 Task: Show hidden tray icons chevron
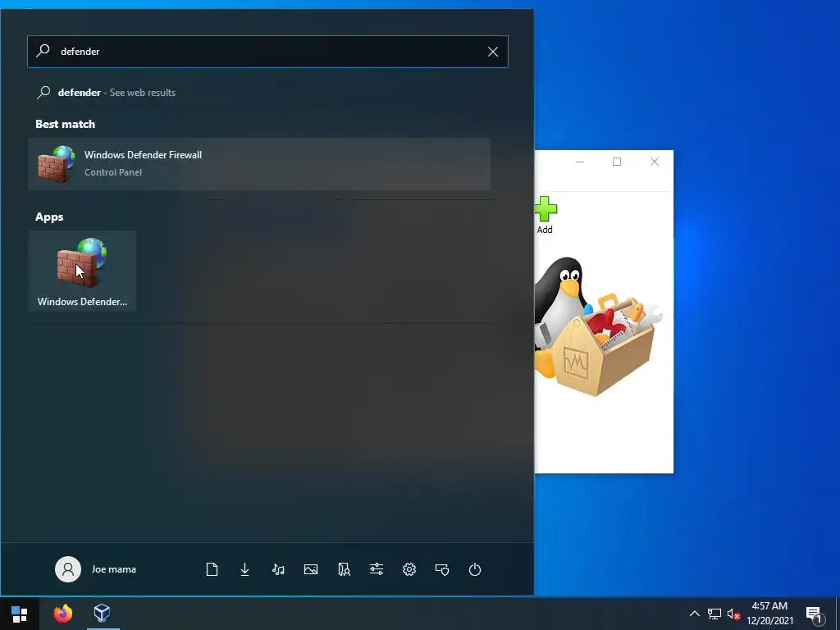694,614
